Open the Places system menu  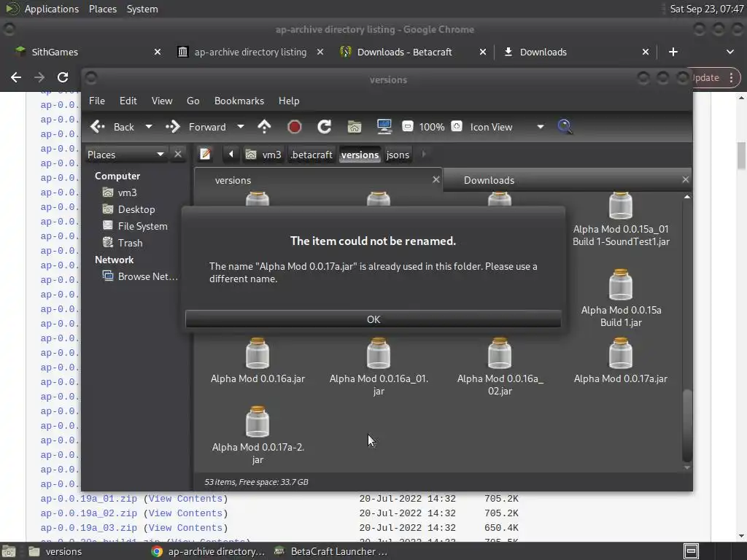click(x=102, y=9)
